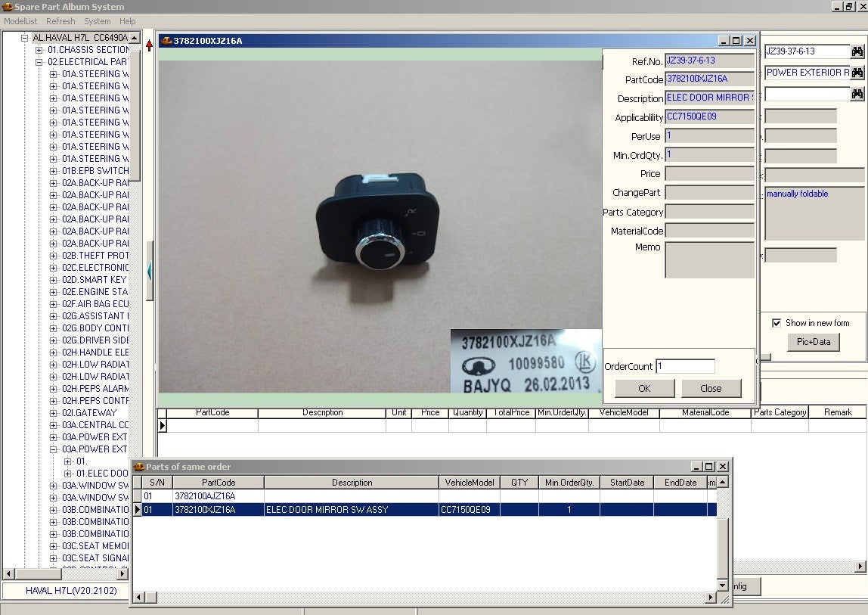
Task: Click the red up arrow icon
Action: coord(149,45)
